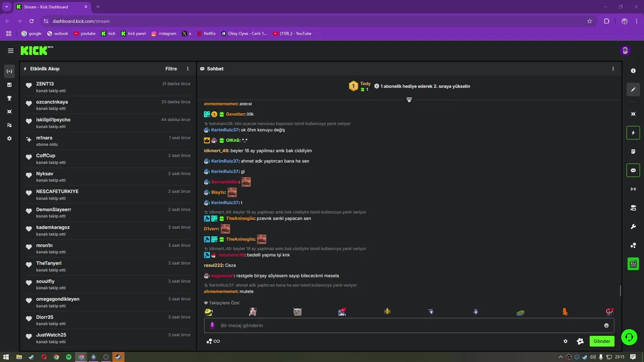The image size is (644, 362).
Task: Open the broadcast signal icon in right sidebar
Action: (x=633, y=189)
